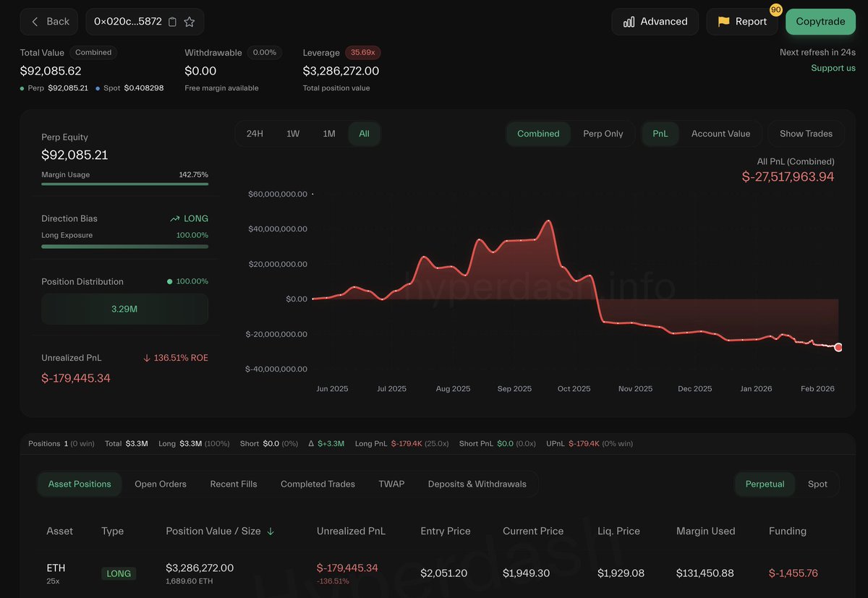The image size is (868, 598).
Task: Follow the Support us link
Action: click(x=833, y=68)
